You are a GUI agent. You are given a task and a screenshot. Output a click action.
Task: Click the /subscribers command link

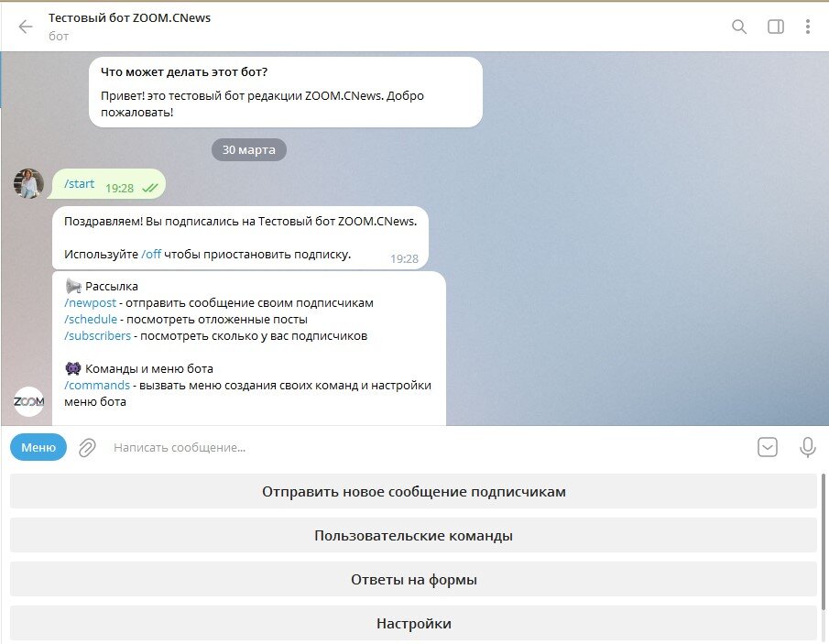coord(97,335)
